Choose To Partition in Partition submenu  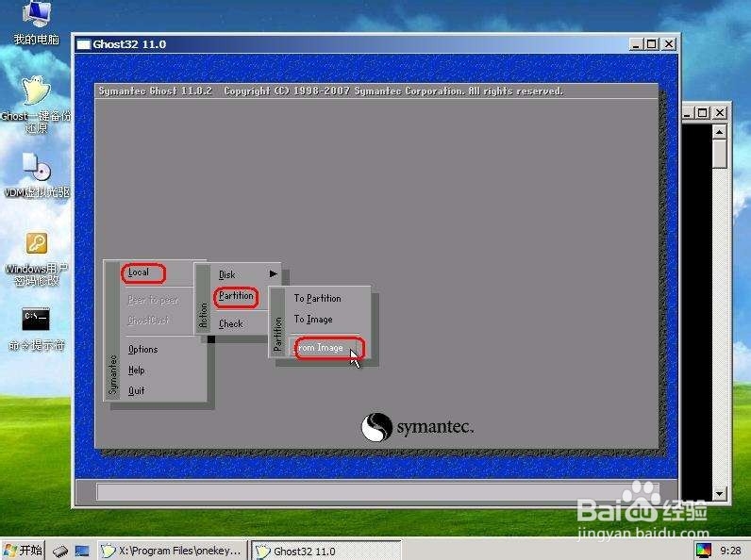pyautogui.click(x=318, y=298)
